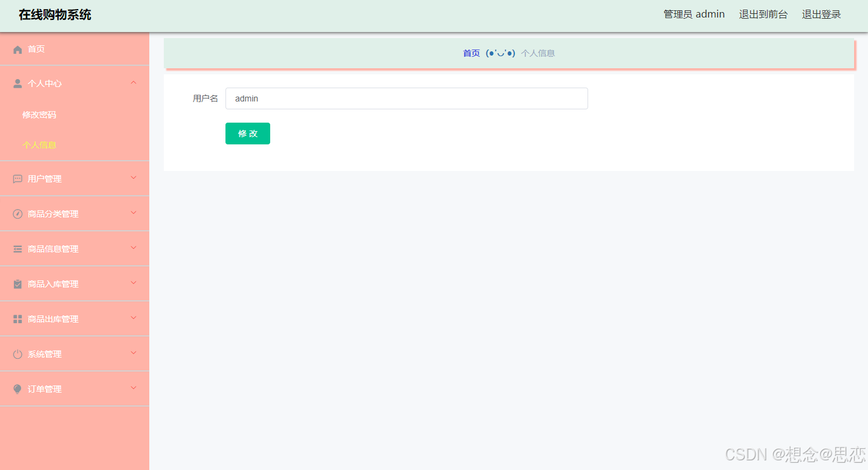Click the grid icon beside 商品出库管理
The image size is (868, 470).
18,320
